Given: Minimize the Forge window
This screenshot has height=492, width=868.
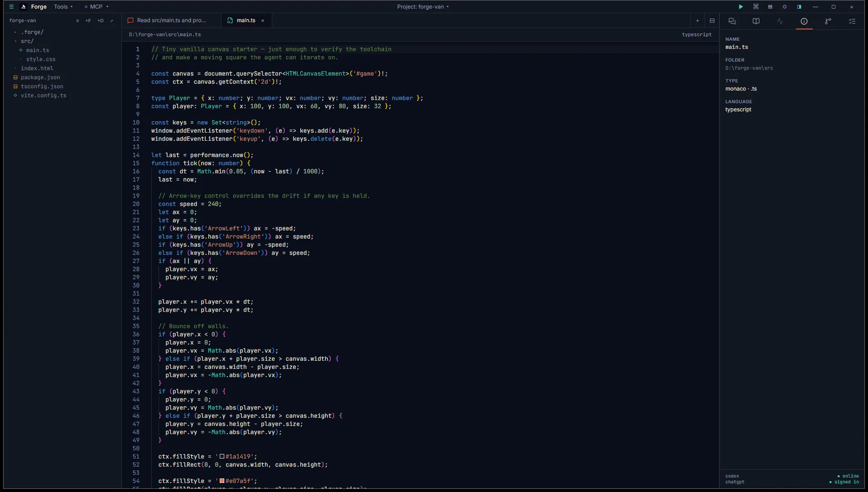Looking at the screenshot, I should click(x=815, y=7).
